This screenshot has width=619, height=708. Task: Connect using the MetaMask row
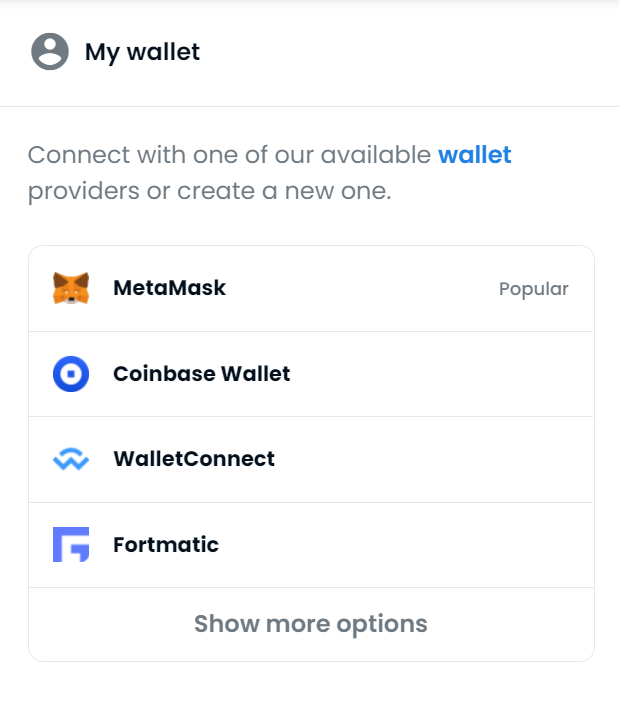(311, 289)
